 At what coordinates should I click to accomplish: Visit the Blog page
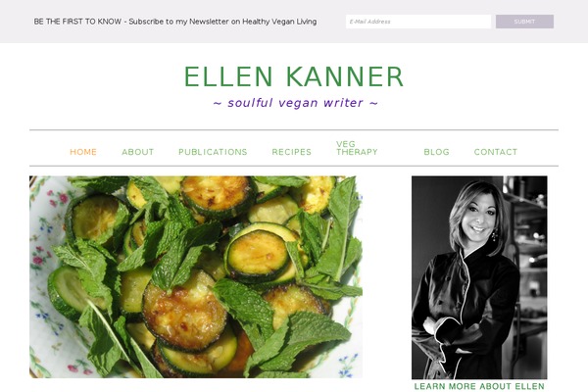click(x=436, y=152)
